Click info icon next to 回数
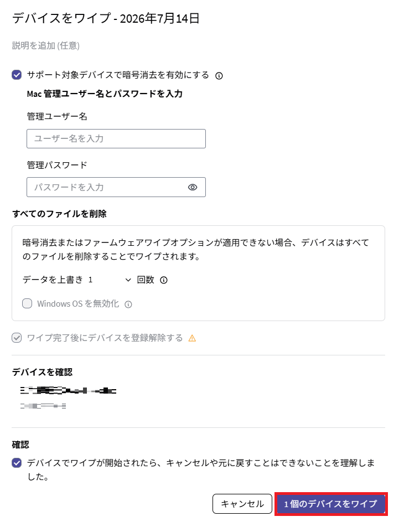 coord(164,280)
